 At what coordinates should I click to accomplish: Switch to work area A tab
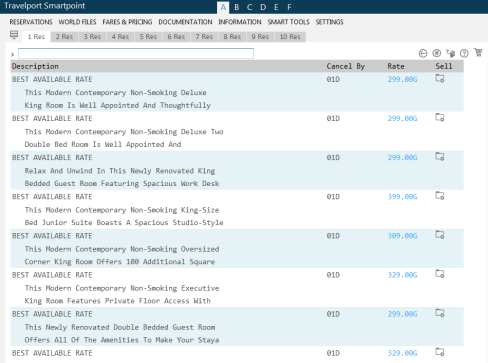point(223,7)
